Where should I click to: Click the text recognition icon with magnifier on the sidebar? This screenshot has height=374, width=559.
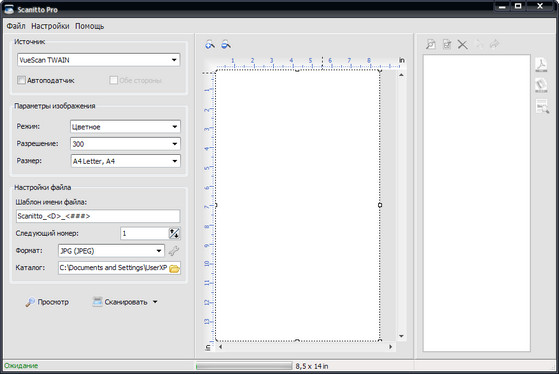point(542,106)
